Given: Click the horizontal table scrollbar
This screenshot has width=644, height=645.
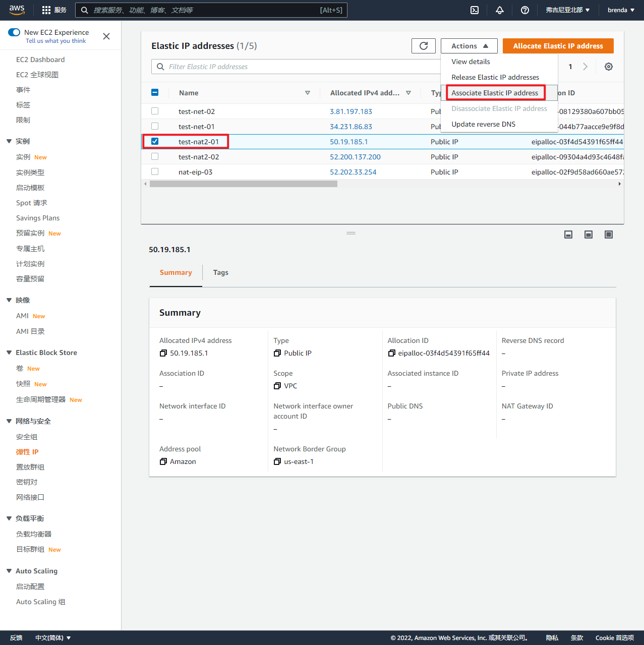Looking at the screenshot, I should [x=244, y=184].
